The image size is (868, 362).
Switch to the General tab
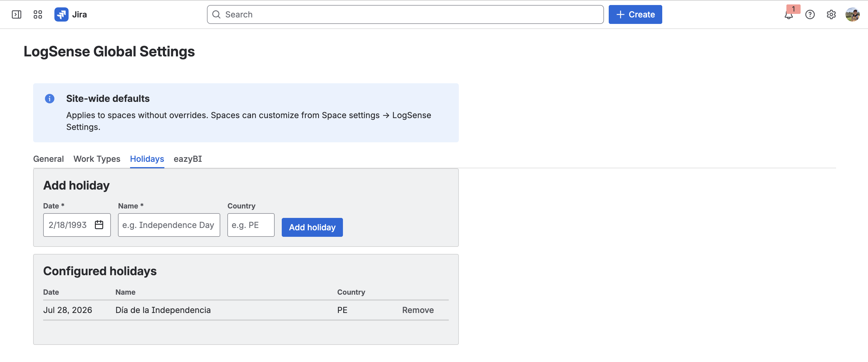[48, 159]
